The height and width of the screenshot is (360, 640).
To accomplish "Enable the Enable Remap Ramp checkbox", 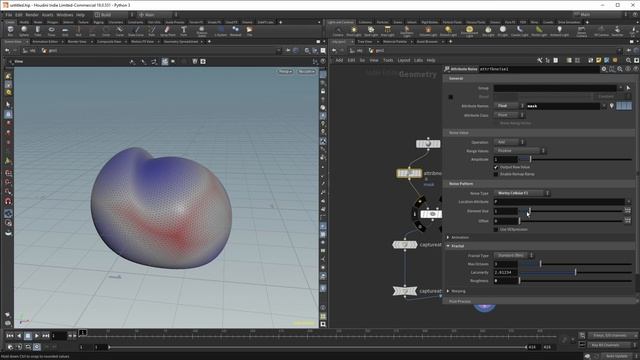I will point(496,174).
